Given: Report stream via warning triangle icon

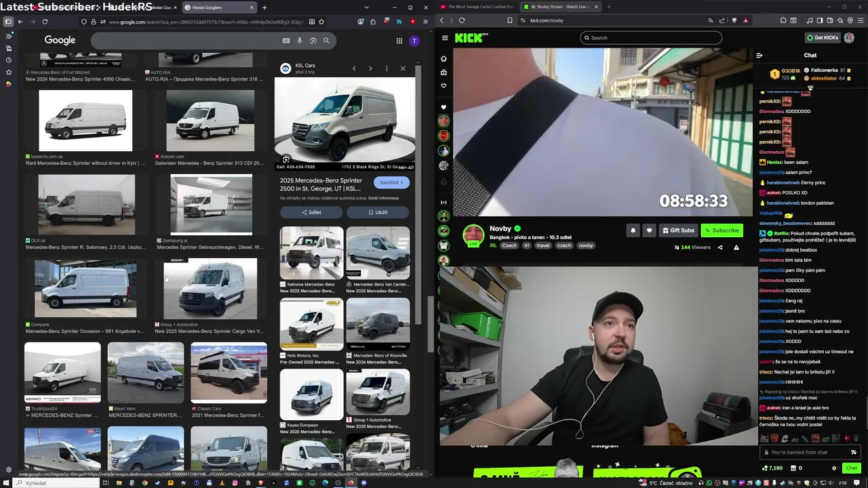Looking at the screenshot, I should (x=736, y=247).
